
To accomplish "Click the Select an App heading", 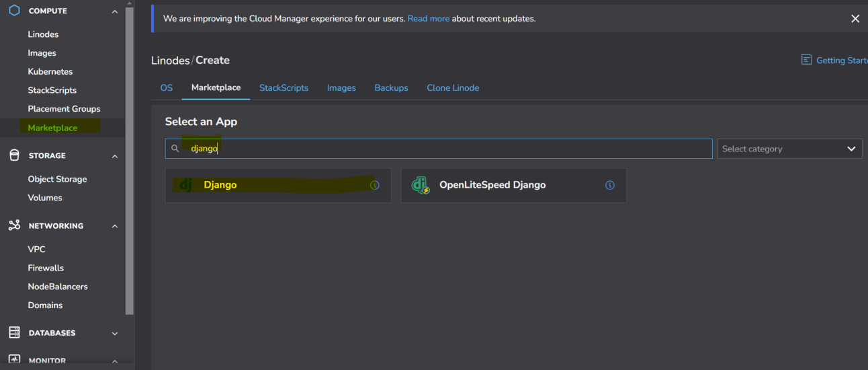I will [x=201, y=122].
